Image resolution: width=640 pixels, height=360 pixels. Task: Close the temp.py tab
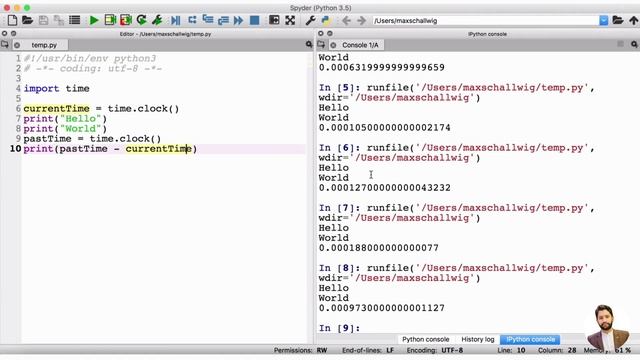pyautogui.click(x=17, y=45)
